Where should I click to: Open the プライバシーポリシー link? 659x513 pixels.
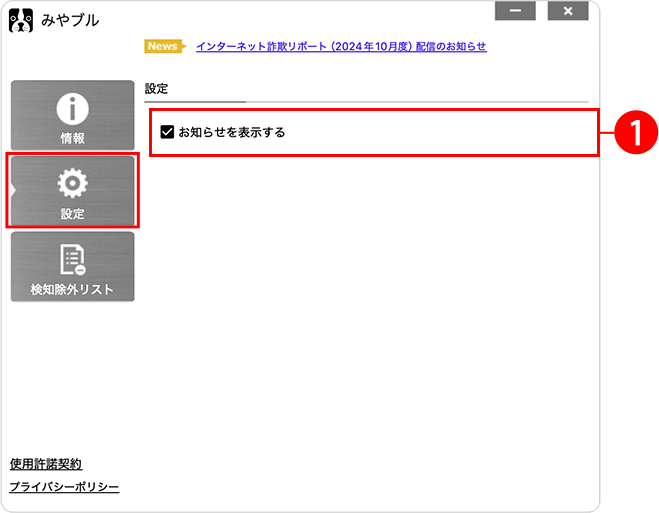coord(64,487)
